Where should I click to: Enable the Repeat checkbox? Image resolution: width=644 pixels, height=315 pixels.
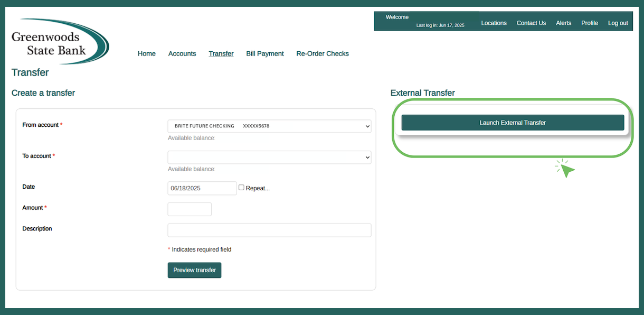point(242,188)
